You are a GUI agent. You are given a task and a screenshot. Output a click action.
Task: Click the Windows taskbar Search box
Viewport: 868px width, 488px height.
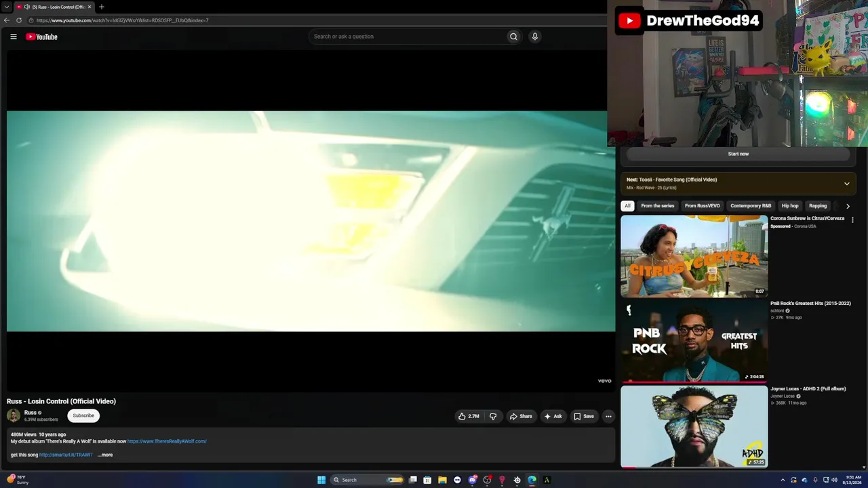point(368,480)
